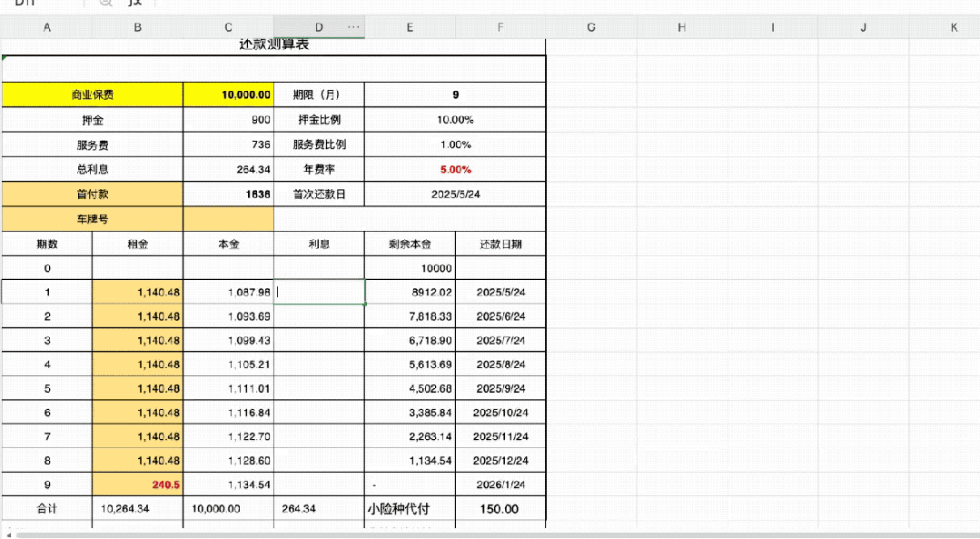Select the remaining principal cell 8912.02
Viewport: 980px width, 539px height.
pos(410,292)
